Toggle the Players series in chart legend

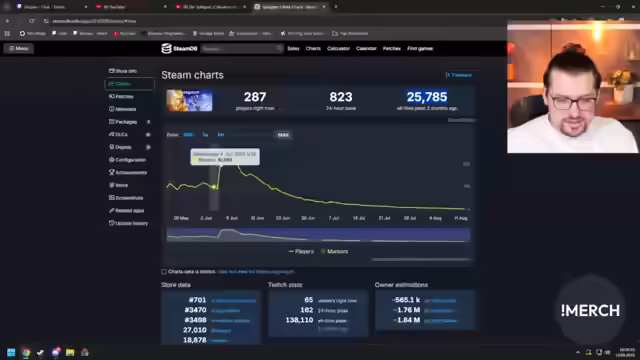point(301,251)
